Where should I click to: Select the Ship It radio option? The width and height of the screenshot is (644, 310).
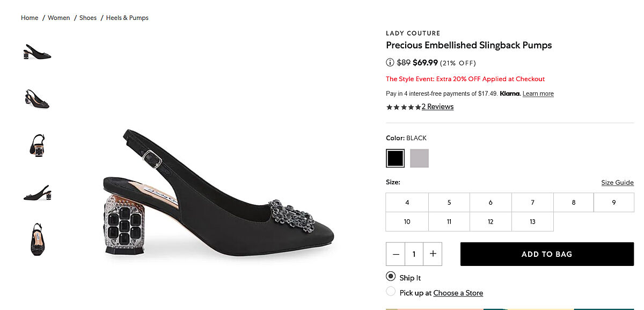(391, 277)
